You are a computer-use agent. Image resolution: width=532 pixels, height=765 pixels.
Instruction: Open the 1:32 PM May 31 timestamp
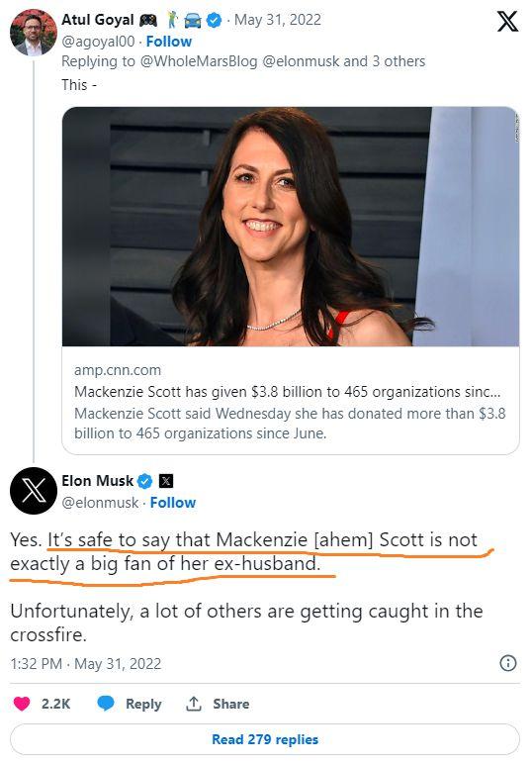(86, 664)
